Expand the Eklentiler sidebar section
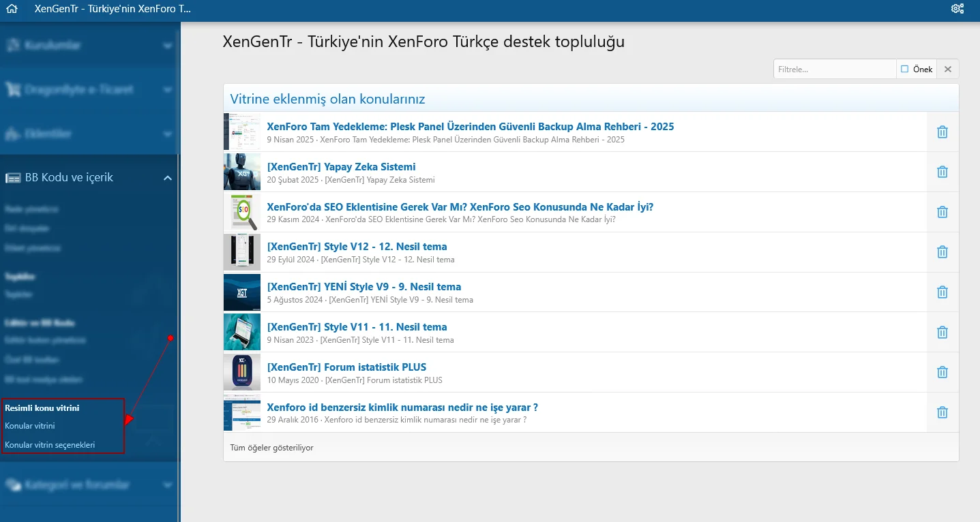 click(167, 134)
